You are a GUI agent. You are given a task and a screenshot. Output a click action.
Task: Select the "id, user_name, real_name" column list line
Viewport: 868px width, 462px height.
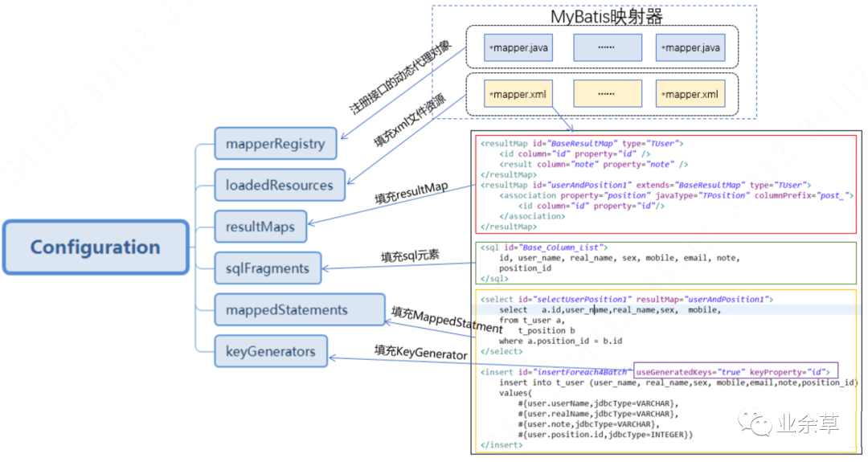pos(620,258)
